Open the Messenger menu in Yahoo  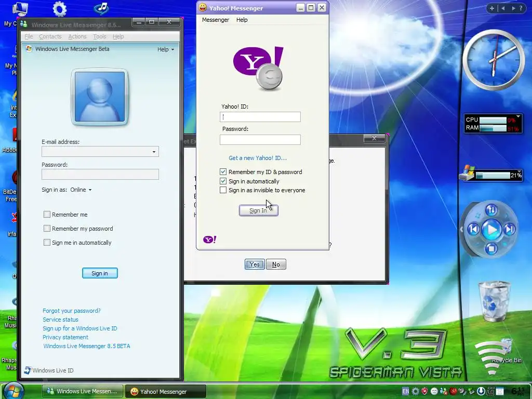pyautogui.click(x=216, y=20)
